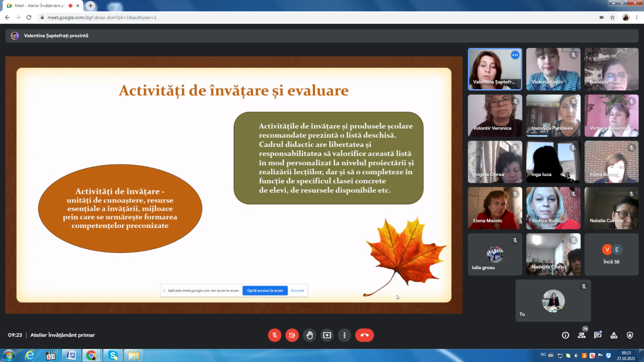Show participants list with 74 badge

point(582,335)
